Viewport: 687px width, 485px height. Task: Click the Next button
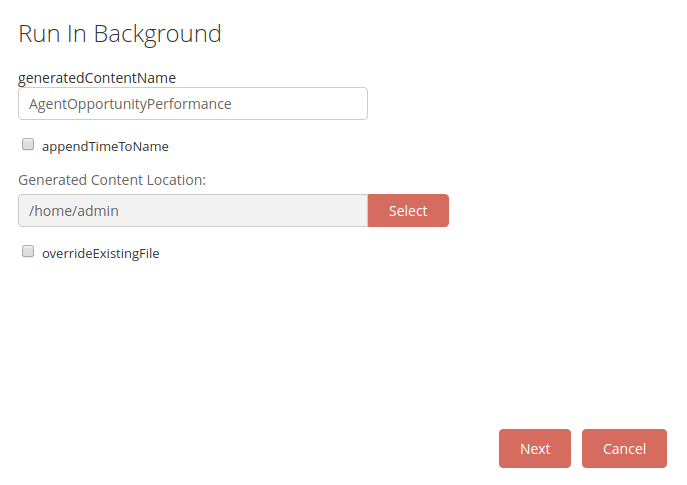(534, 448)
